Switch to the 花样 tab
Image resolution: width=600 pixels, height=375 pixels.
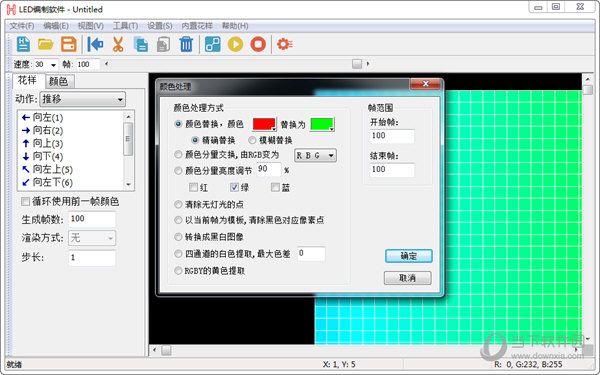27,80
